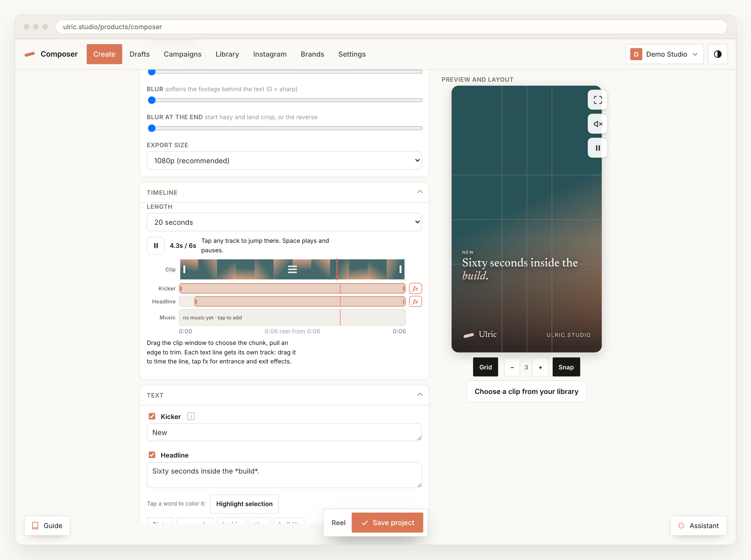Screen dimensions: 751x560
Task: Toggle the dark/light theme icon
Action: 717,54
